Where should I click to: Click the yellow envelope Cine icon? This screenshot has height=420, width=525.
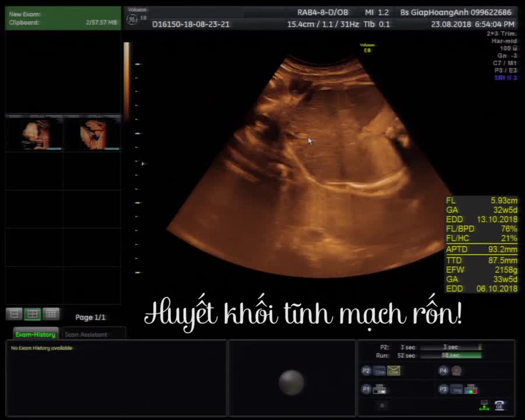[x=394, y=370]
